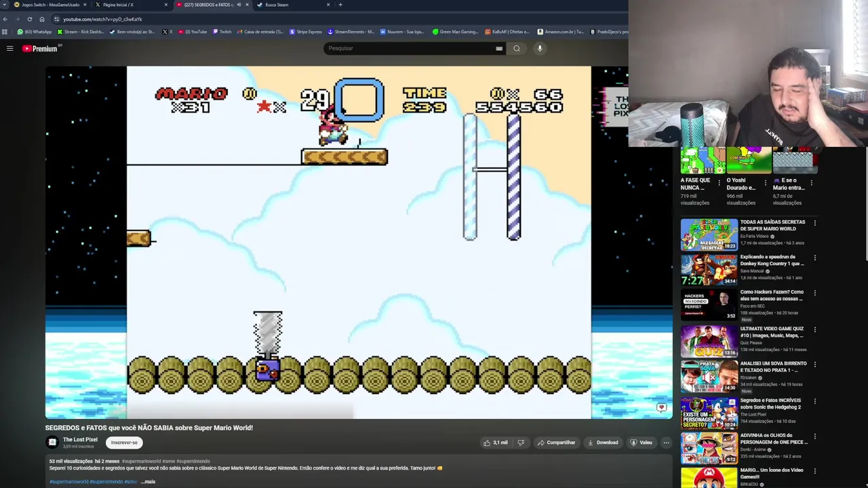
Task: Open ULTIMATE VIDEO GAME QUIZ title
Action: 772,332
